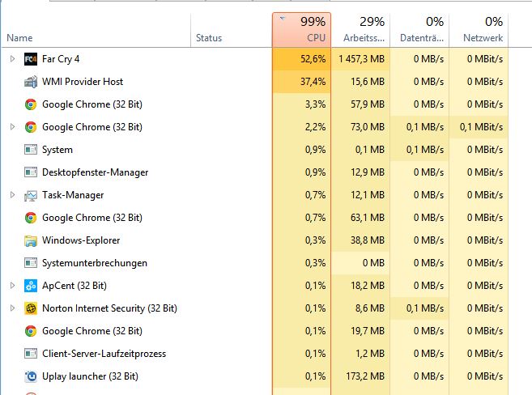This screenshot has height=395, width=532.
Task: Click the Status column header
Action: pyautogui.click(x=208, y=38)
